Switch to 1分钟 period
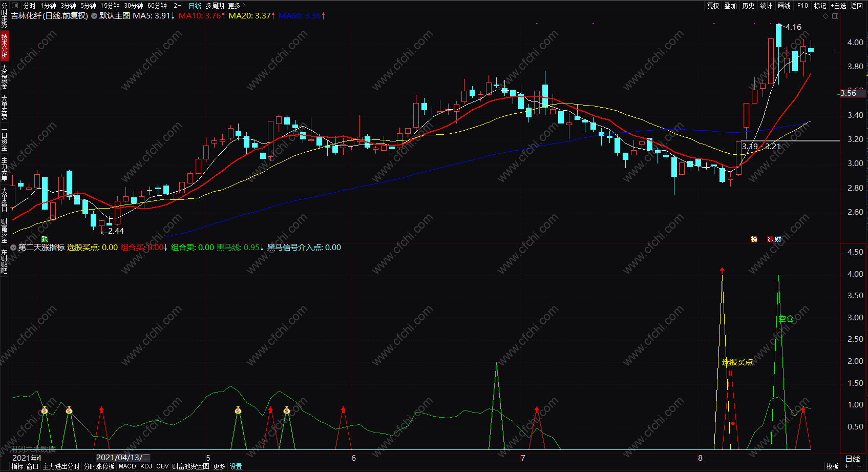Image resolution: width=868 pixels, height=472 pixels. (x=48, y=6)
